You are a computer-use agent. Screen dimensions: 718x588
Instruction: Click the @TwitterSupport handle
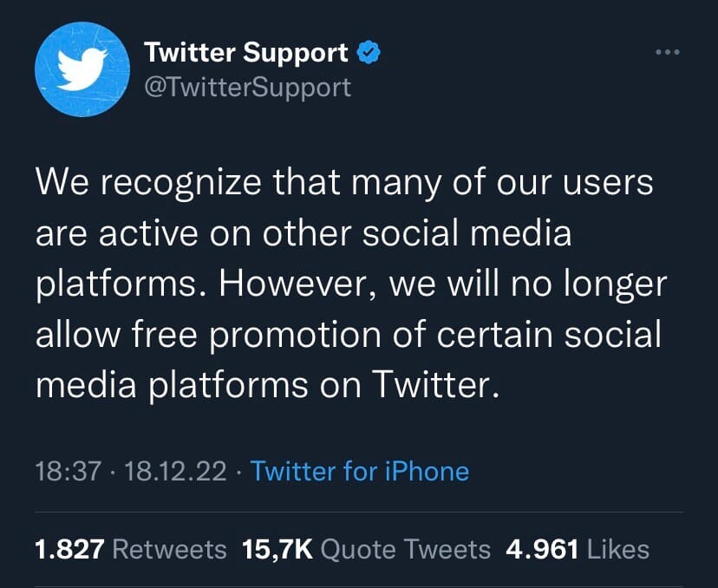coord(248,88)
